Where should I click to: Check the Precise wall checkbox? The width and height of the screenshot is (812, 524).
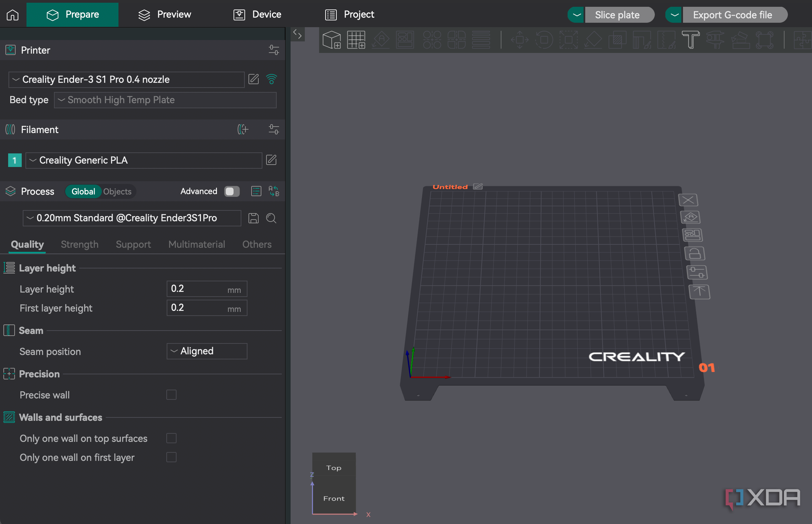coord(171,395)
